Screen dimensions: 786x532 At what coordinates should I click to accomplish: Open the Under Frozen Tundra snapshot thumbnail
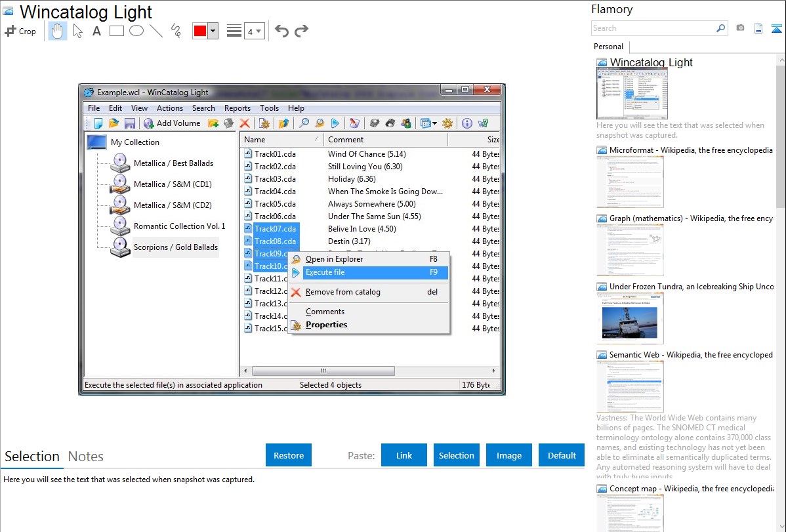(630, 318)
